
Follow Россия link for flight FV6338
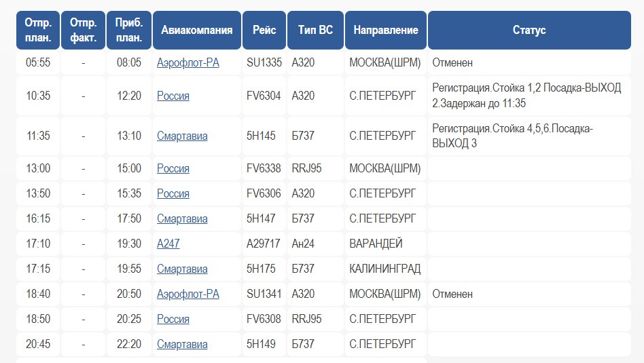(173, 169)
